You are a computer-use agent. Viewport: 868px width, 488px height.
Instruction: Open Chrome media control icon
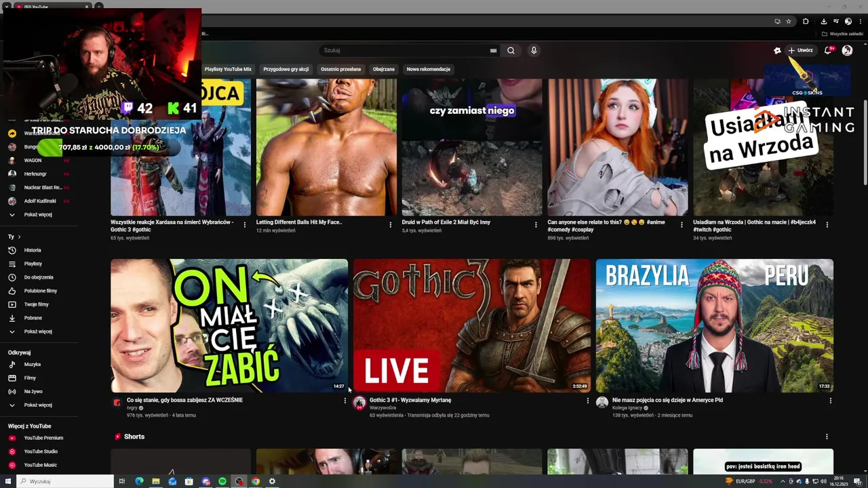click(x=836, y=21)
